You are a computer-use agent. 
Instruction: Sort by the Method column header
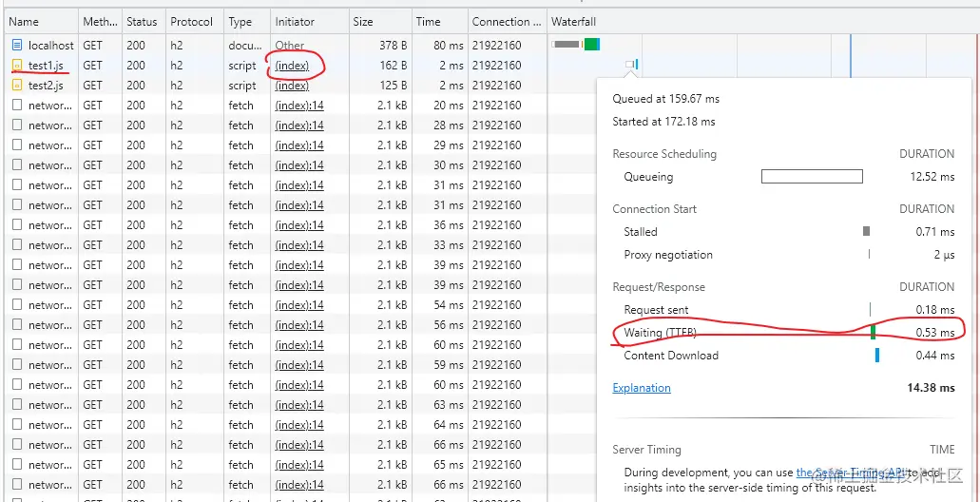tap(100, 22)
